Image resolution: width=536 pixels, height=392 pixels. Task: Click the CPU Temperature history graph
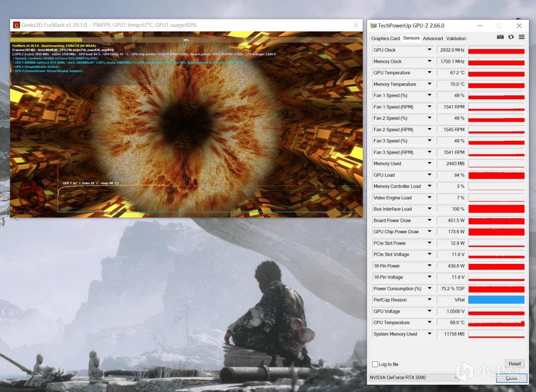(x=496, y=322)
